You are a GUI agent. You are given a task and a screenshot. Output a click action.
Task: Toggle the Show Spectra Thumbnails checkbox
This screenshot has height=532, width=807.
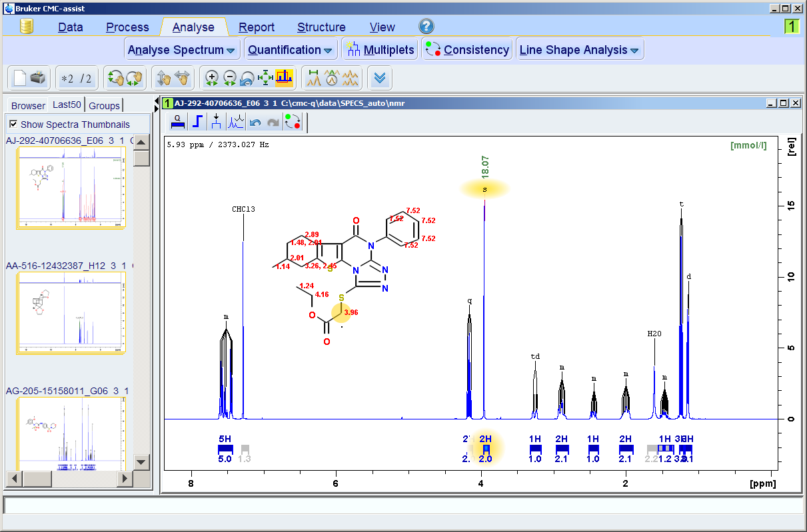click(14, 123)
